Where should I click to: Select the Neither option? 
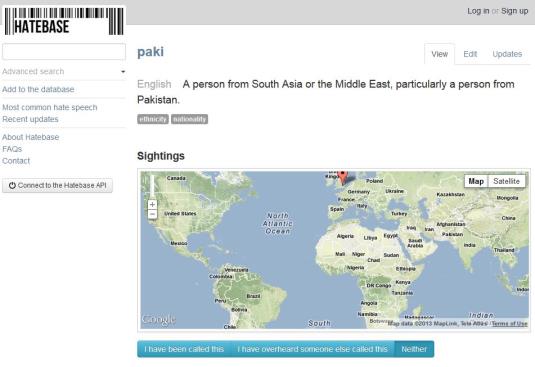pyautogui.click(x=414, y=349)
